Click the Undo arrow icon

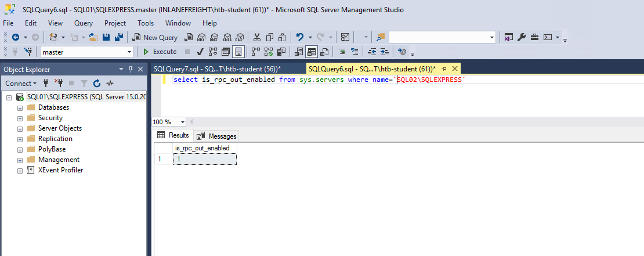point(299,37)
